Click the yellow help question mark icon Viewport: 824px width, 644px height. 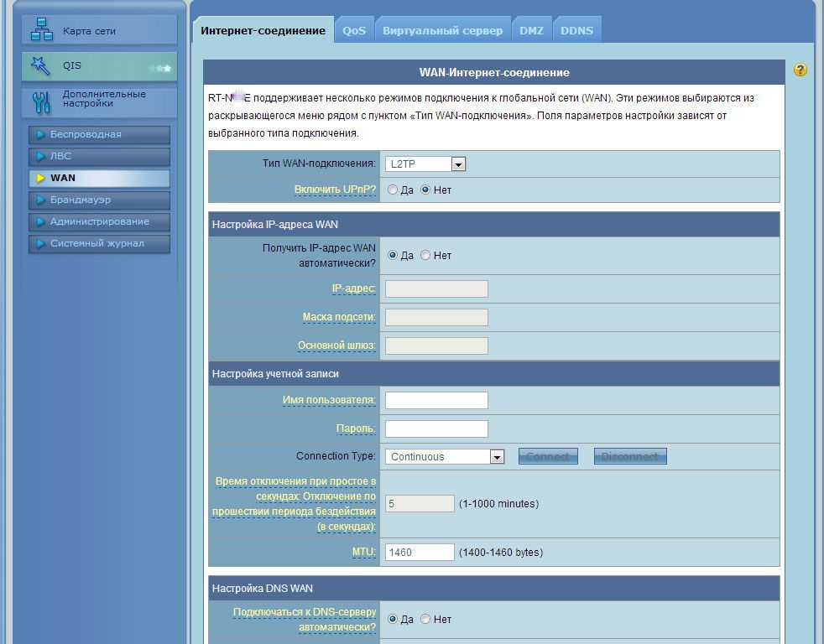click(x=800, y=70)
